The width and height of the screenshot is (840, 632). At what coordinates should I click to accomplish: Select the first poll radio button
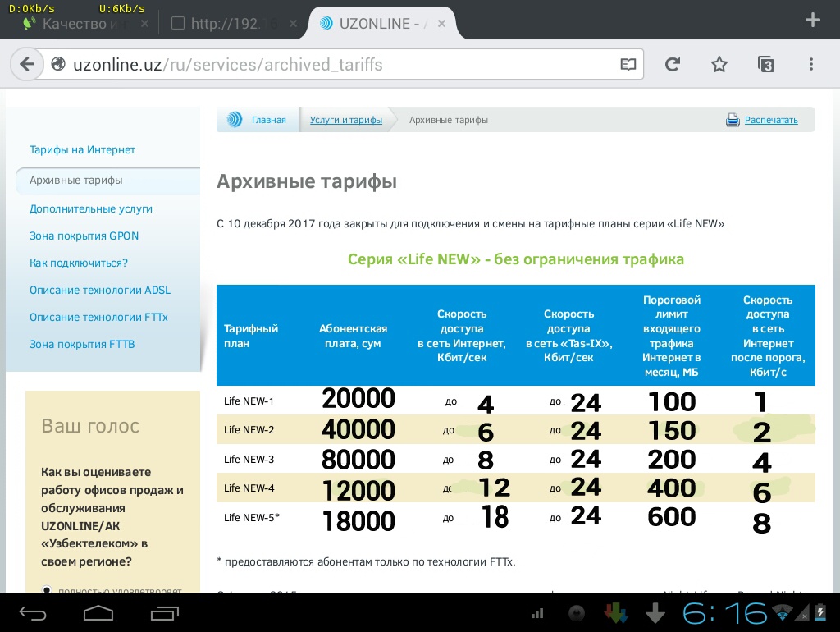pyautogui.click(x=47, y=589)
